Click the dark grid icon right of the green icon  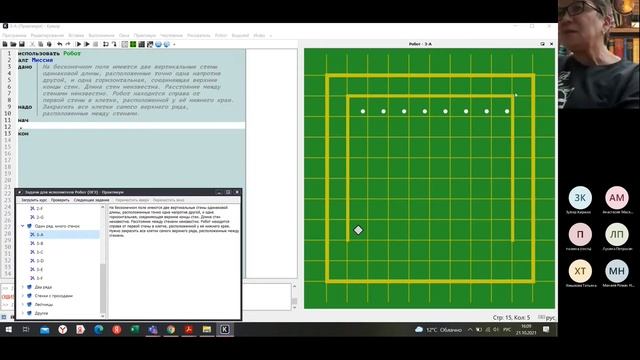[141, 44]
